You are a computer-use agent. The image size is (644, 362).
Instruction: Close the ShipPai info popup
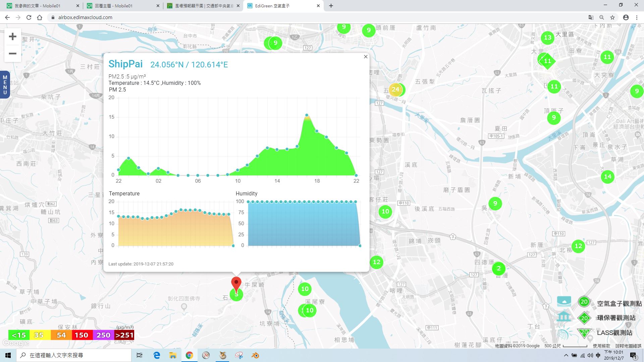366,57
